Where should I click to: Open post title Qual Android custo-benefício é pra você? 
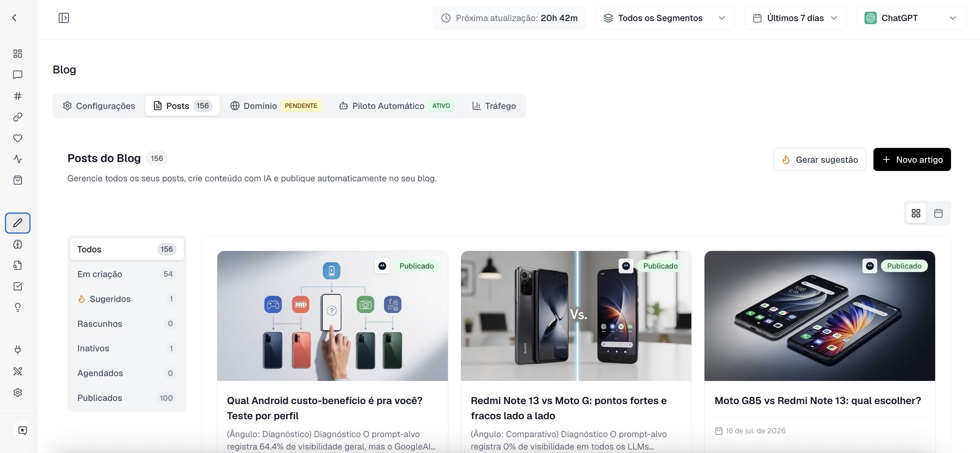tap(324, 408)
